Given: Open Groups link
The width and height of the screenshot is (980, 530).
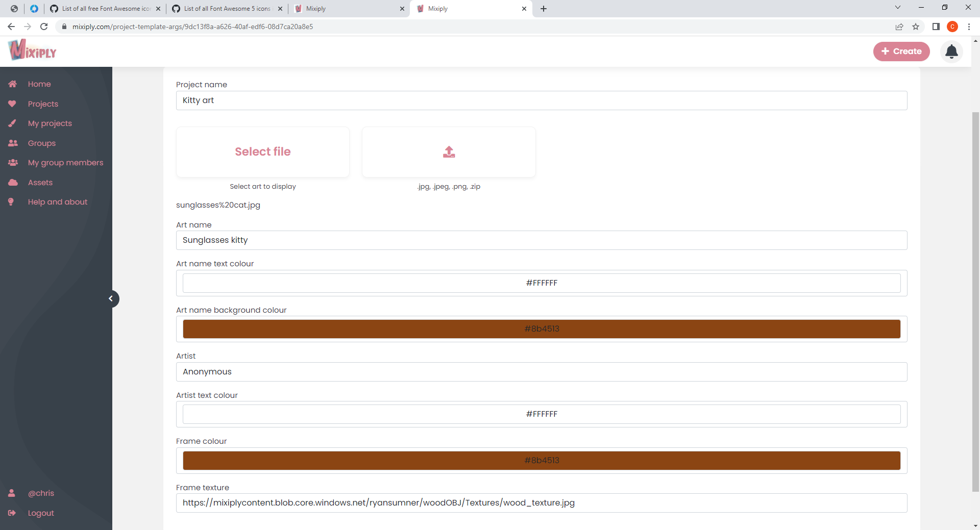Looking at the screenshot, I should [42, 143].
